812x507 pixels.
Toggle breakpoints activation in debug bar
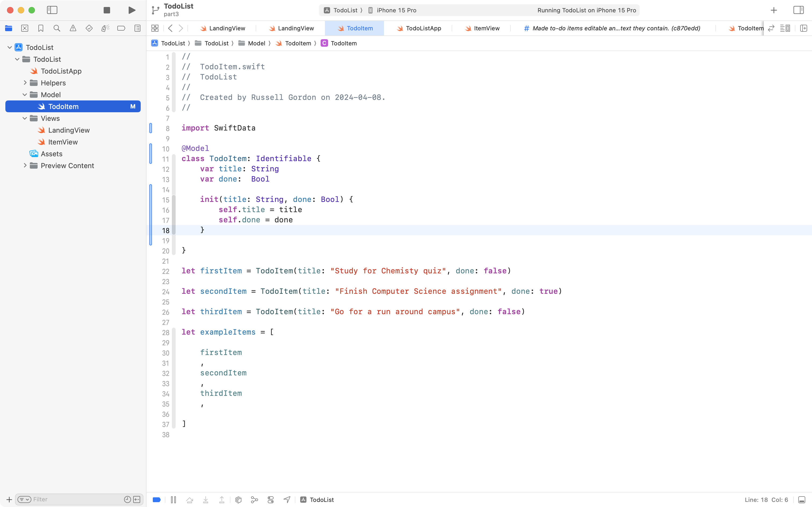tap(157, 500)
